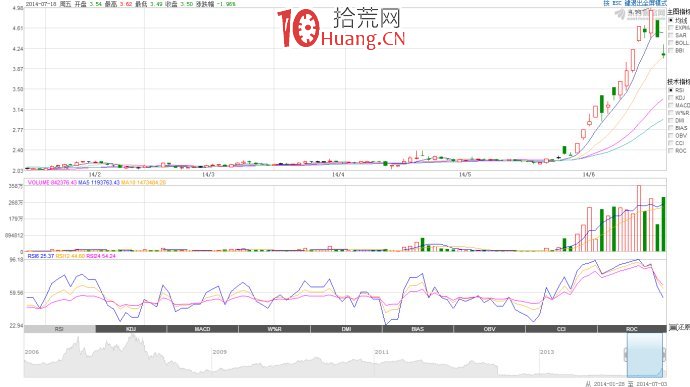This screenshot has height=387, width=690.
Task: Click the RSI12 legend value text
Action: (x=70, y=256)
